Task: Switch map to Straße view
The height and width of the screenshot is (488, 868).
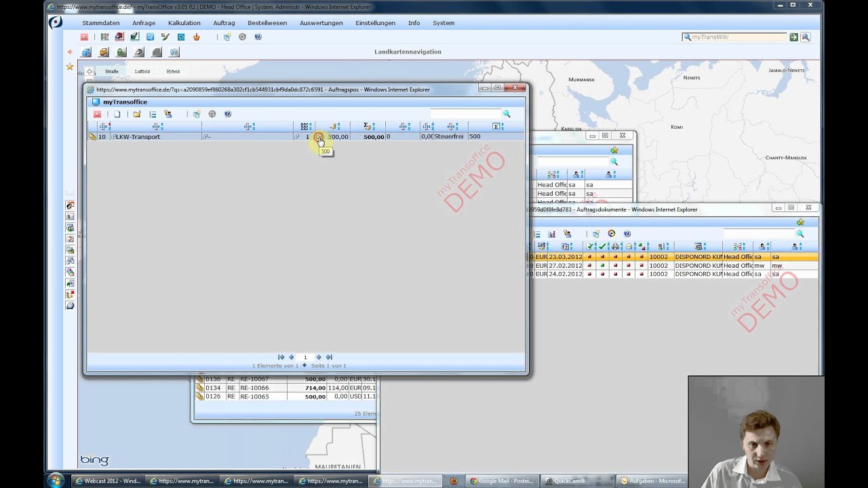Action: click(112, 71)
